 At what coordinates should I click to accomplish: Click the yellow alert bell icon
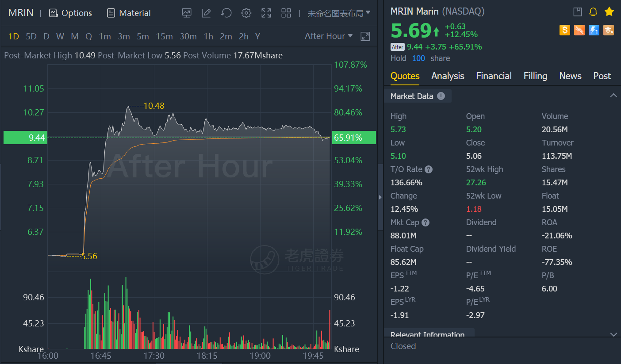(x=593, y=12)
